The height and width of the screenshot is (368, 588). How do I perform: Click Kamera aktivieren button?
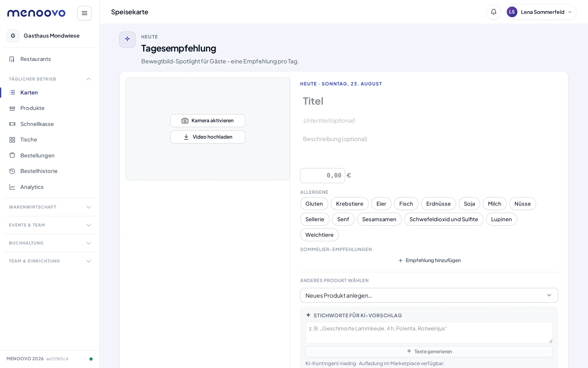pyautogui.click(x=208, y=121)
